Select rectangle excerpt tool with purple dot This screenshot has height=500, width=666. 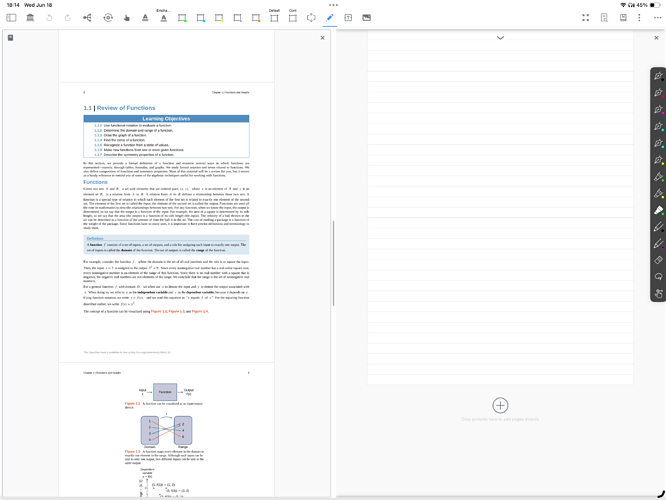pyautogui.click(x=237, y=18)
